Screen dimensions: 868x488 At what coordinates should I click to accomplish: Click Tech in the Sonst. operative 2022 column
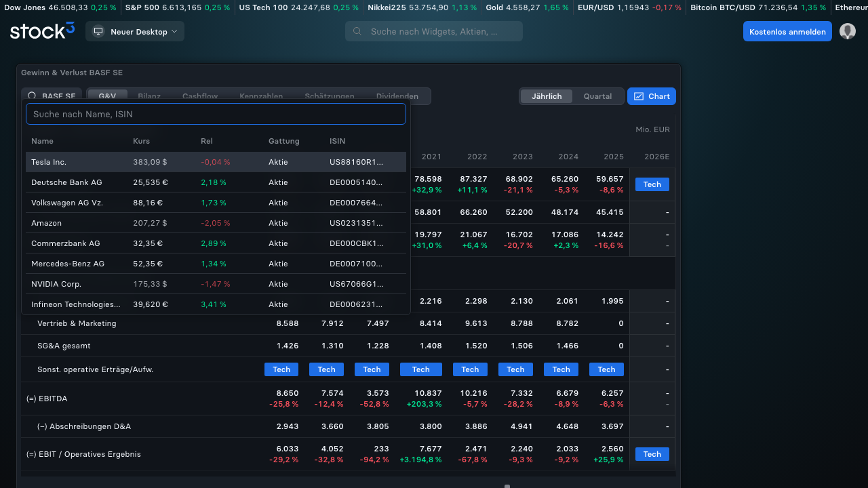point(470,369)
